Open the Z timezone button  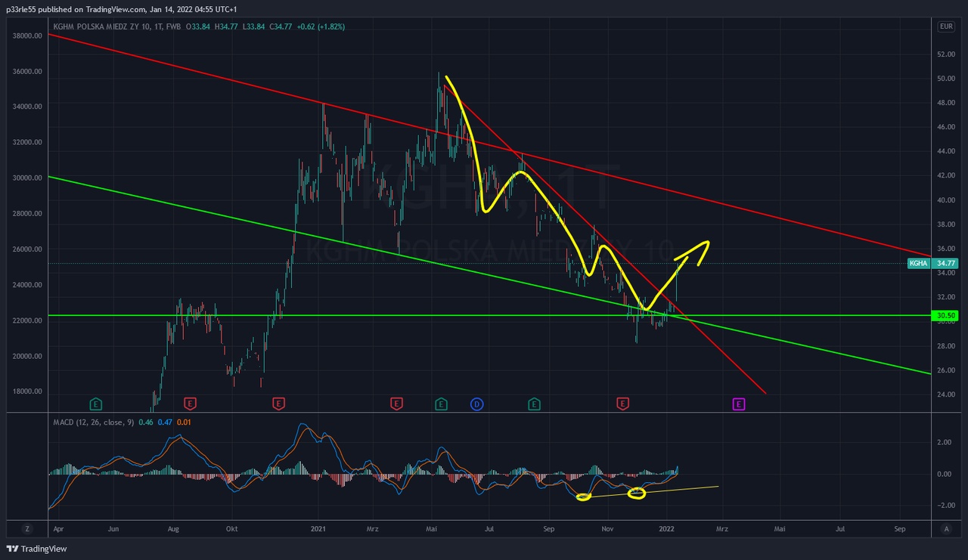27,529
